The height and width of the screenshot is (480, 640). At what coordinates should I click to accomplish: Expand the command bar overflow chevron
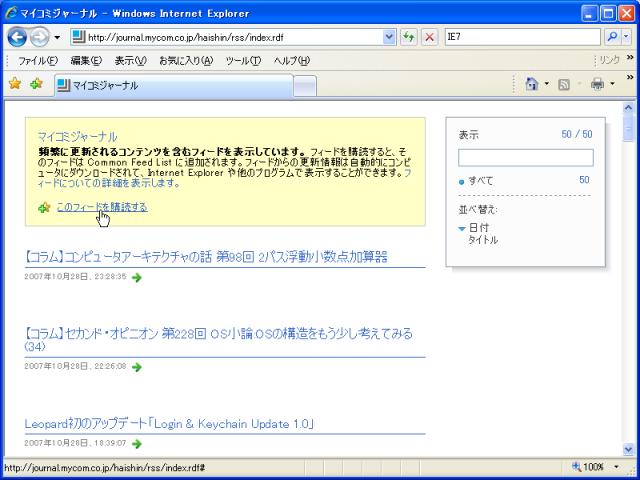pos(630,77)
